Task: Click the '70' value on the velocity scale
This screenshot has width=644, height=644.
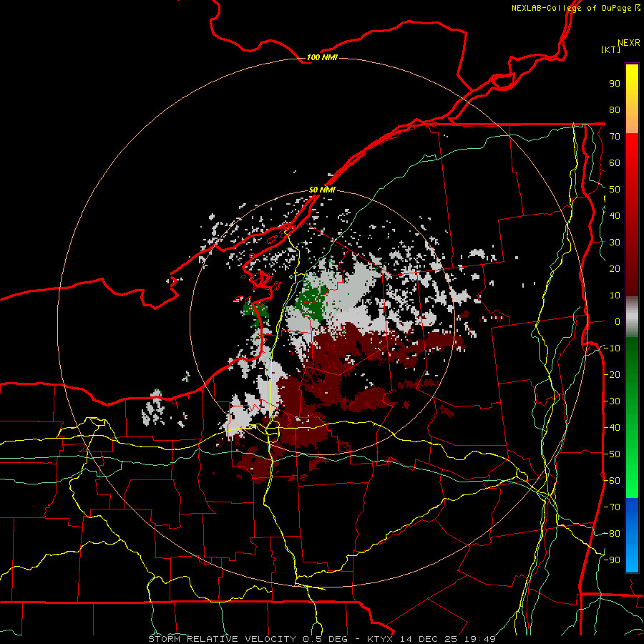Action: [615, 137]
